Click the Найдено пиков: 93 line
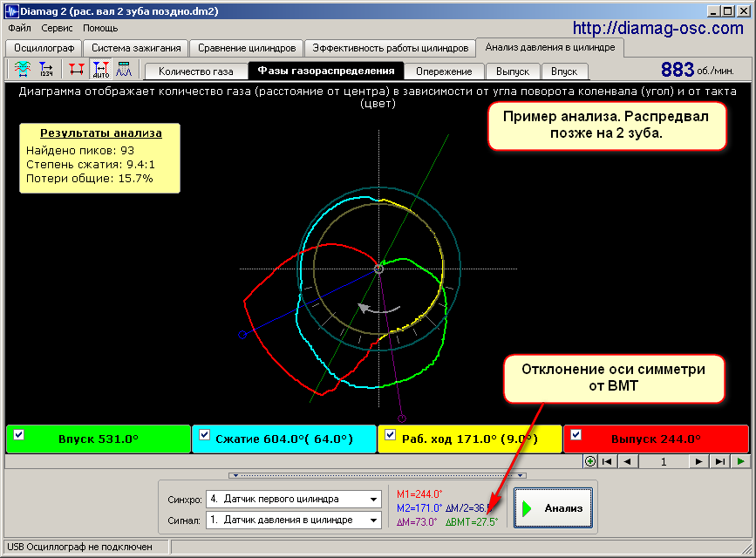 80,151
